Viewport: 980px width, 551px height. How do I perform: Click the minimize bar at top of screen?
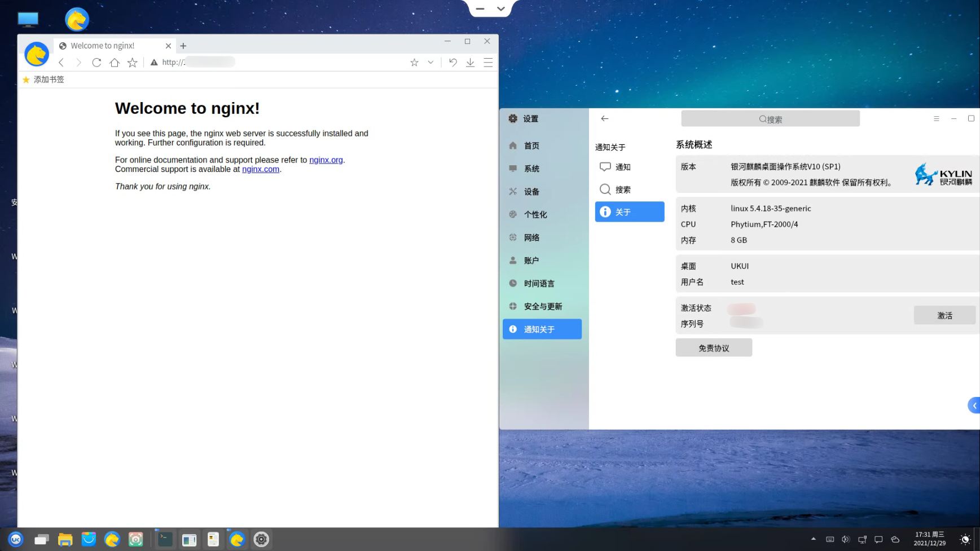coord(480,9)
